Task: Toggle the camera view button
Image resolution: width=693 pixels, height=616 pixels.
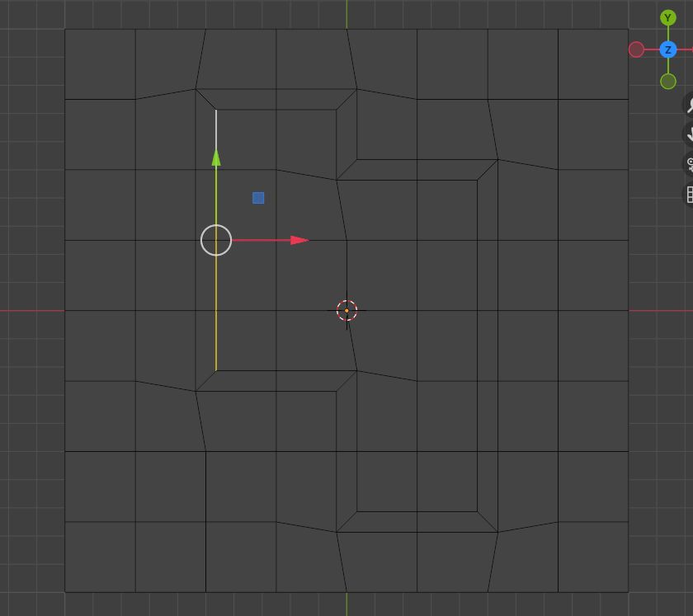Action: pyautogui.click(x=689, y=164)
